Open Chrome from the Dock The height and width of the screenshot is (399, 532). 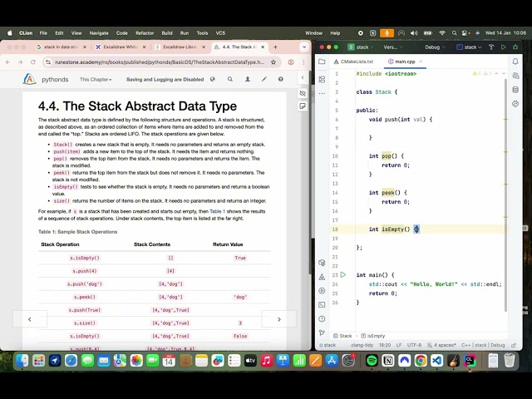coord(421,360)
